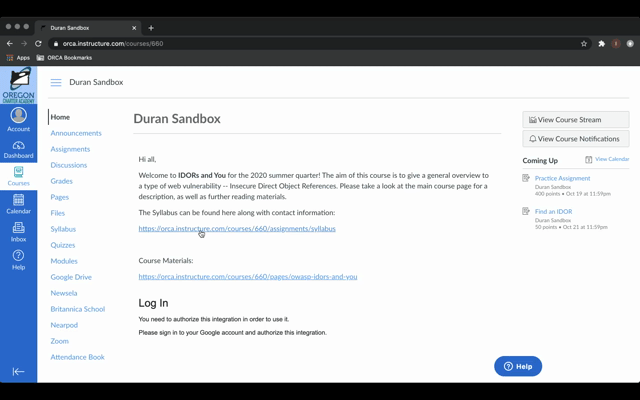Open Grades in course navigation
The image size is (640, 400).
[61, 181]
